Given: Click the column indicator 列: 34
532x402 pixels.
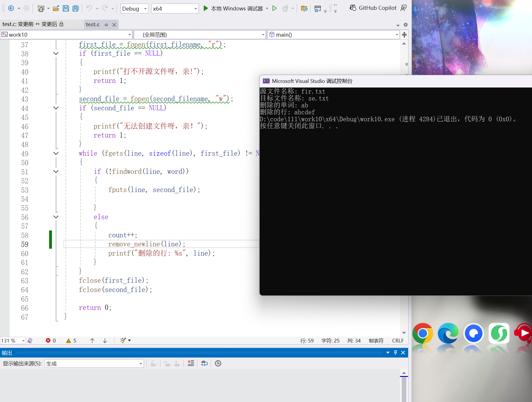Looking at the screenshot, I should [x=354, y=341].
